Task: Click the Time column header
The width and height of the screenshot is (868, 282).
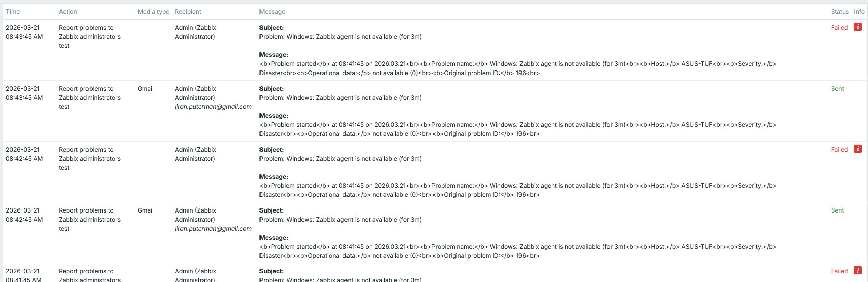Action: tap(13, 11)
